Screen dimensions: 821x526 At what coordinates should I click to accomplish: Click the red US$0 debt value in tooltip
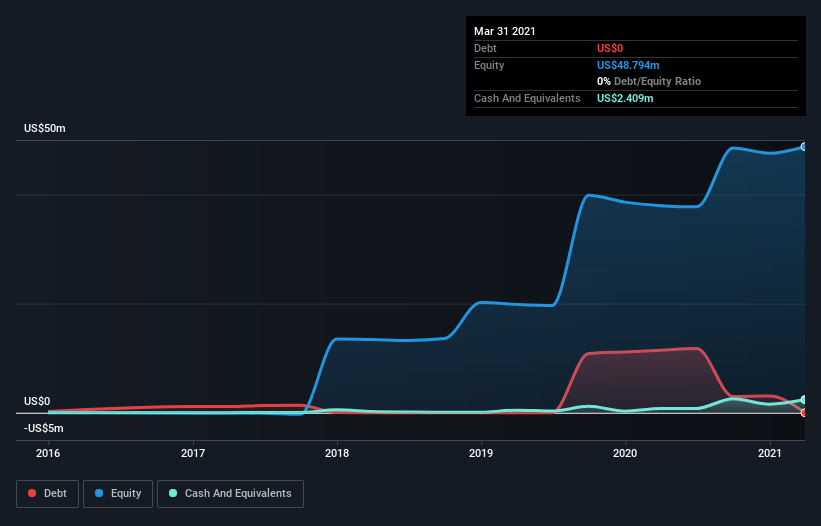[610, 49]
